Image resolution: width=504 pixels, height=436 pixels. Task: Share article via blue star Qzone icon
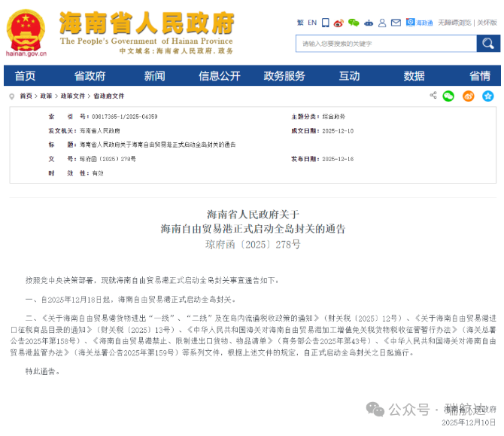487,96
